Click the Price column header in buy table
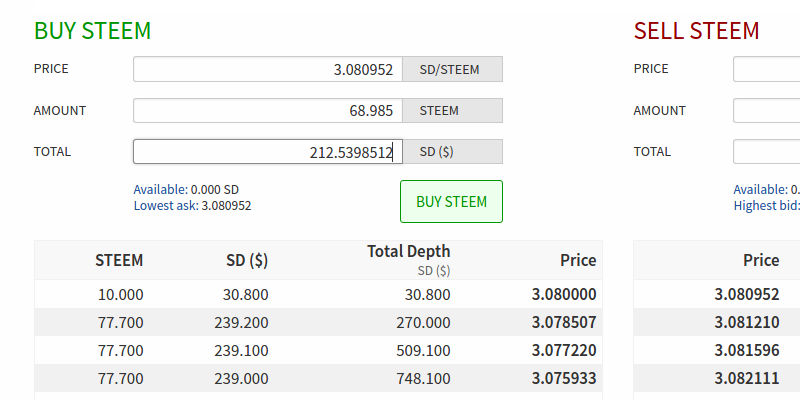Image resolution: width=800 pixels, height=400 pixels. point(578,260)
